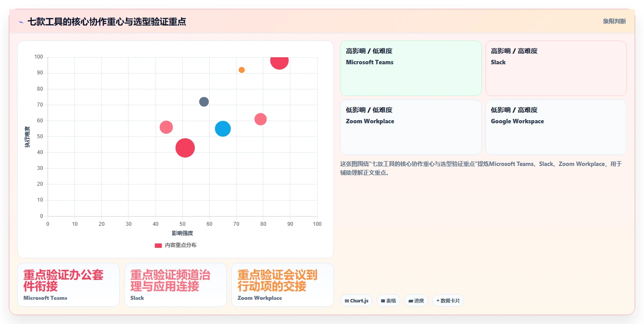644x324 pixels.
Task: Click the gray-blue bubble on the chart
Action: 204,102
